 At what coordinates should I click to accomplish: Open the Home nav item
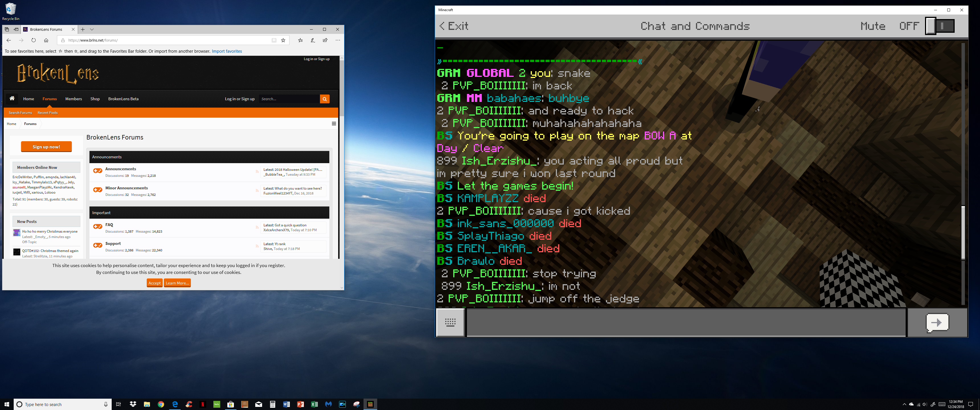click(28, 99)
